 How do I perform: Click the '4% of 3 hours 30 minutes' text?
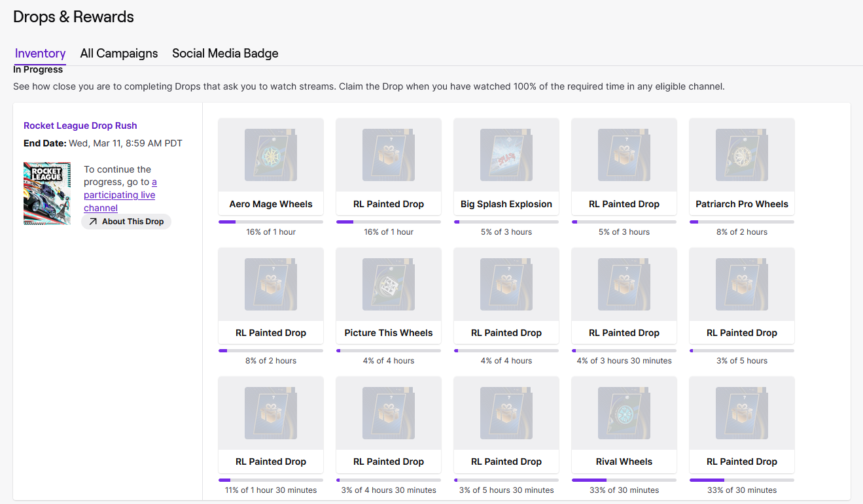click(624, 361)
